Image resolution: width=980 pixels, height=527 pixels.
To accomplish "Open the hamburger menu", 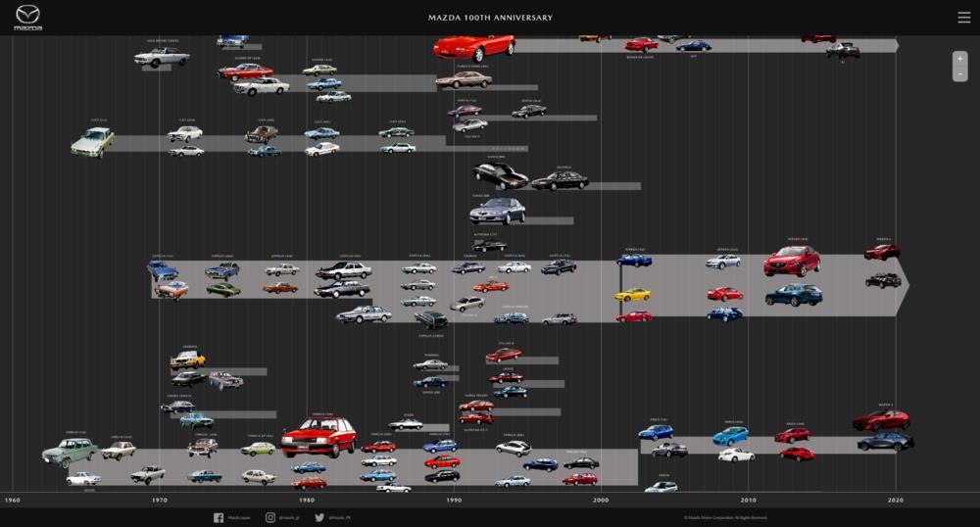I will click(x=963, y=18).
